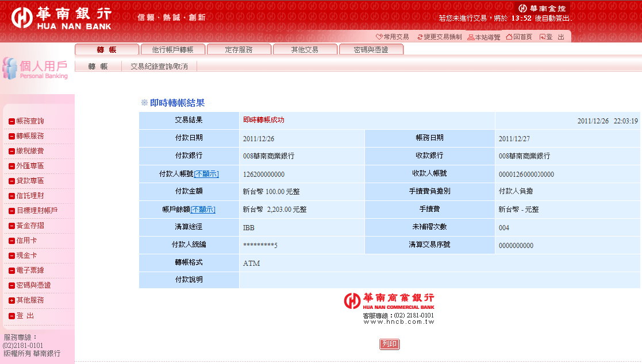This screenshot has height=364, width=642.
Task: Expand 信託理財 in sidebar
Action: pos(26,196)
